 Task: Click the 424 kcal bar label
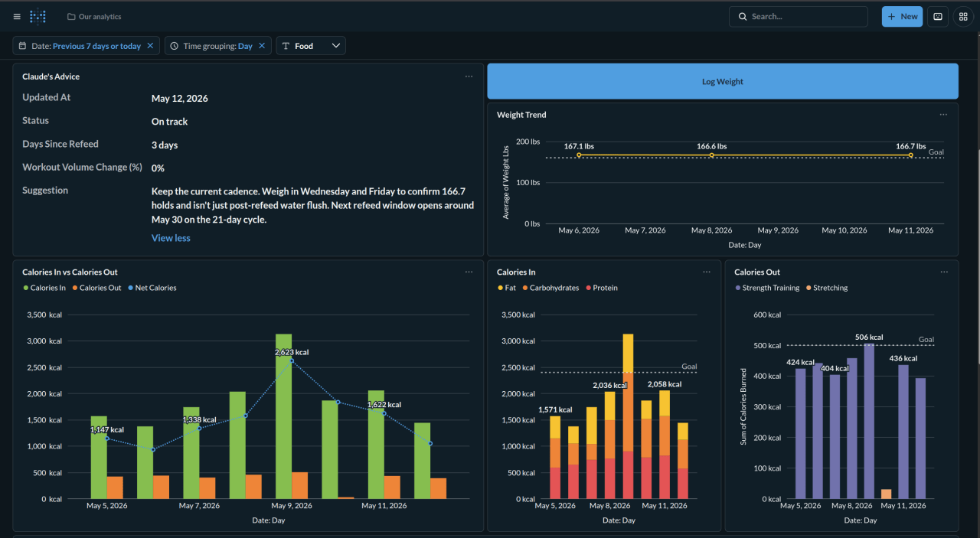tap(801, 363)
